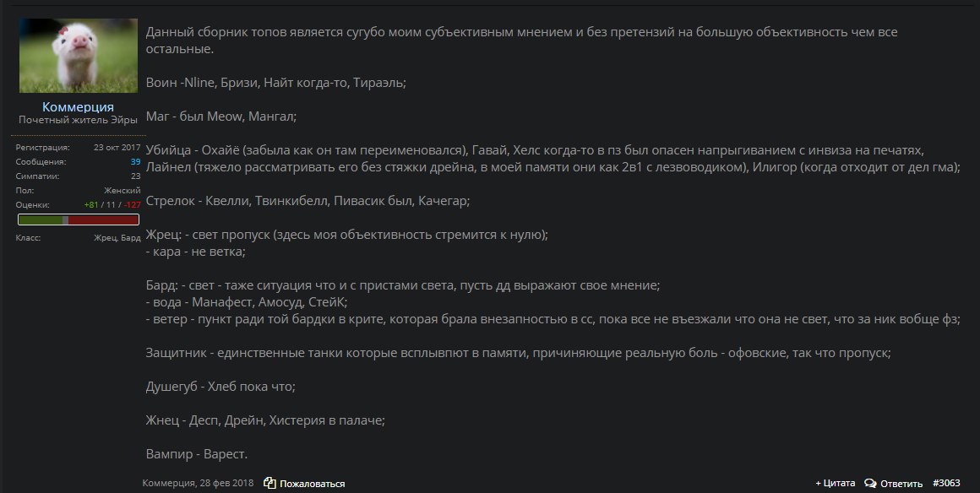Open post permalink #3063
This screenshot has height=493, width=980.
point(946,483)
